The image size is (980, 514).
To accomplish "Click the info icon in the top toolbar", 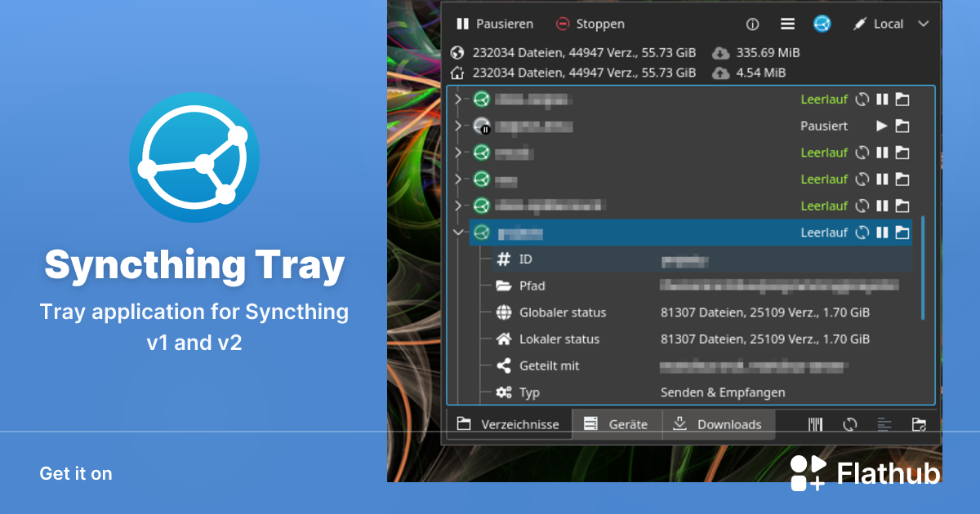I will (751, 24).
